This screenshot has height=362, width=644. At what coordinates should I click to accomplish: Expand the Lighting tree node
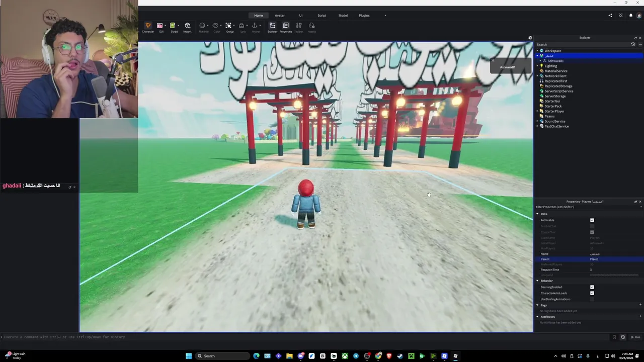point(537,66)
